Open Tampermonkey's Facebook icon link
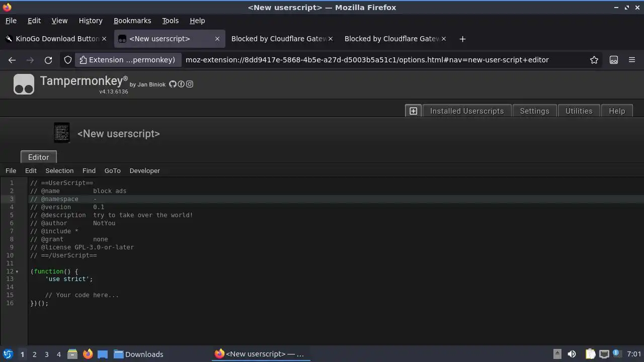The width and height of the screenshot is (644, 362). [181, 84]
